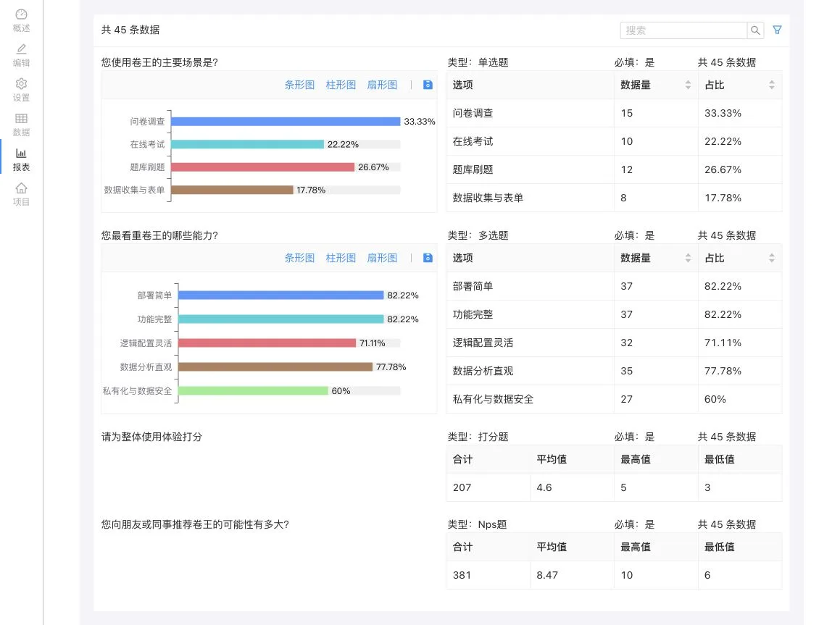The height and width of the screenshot is (625, 840).
Task: Click the blue 问卷调查 33.33% bar
Action: pyautogui.click(x=286, y=122)
